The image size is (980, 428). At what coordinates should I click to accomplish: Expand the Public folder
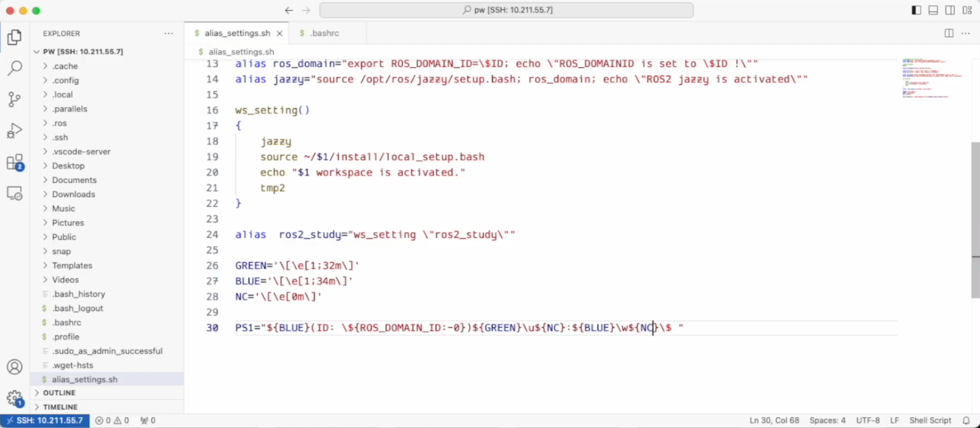107,237
